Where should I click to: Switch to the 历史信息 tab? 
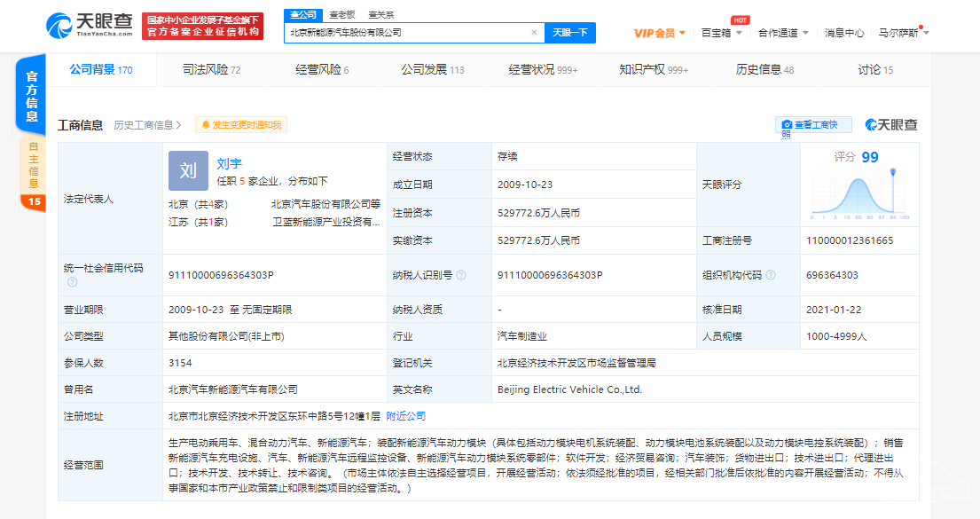pyautogui.click(x=764, y=69)
